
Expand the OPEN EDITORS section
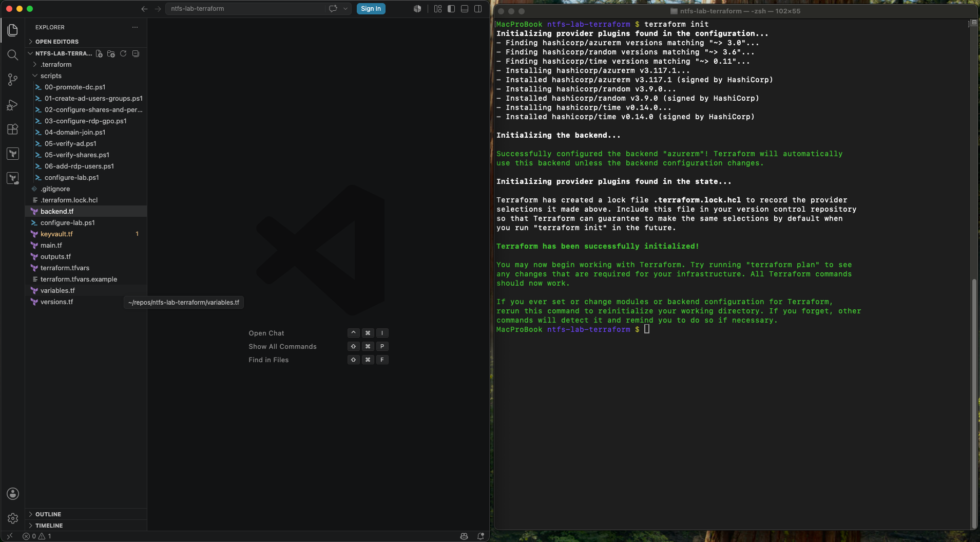click(86, 42)
